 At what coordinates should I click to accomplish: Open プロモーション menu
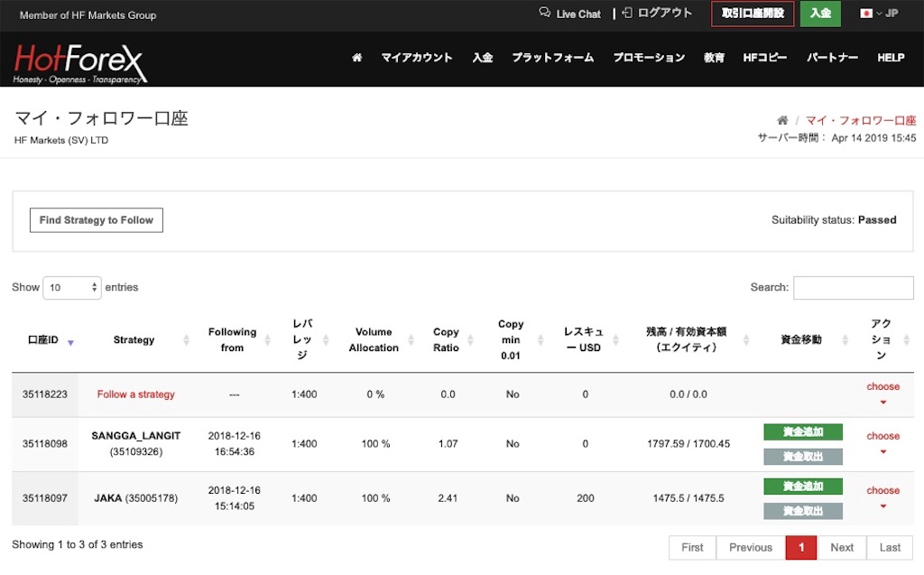[x=649, y=57]
